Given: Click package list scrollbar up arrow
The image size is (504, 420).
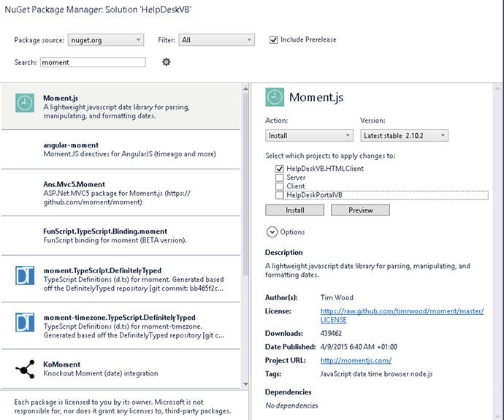Looking at the screenshot, I should [x=245, y=88].
